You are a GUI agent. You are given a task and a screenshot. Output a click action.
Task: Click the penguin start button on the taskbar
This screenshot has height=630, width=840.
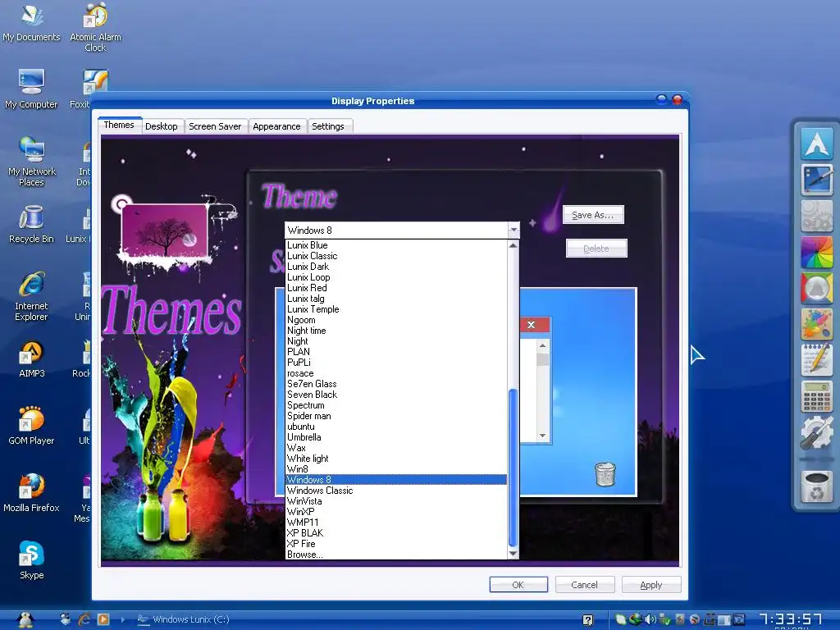click(25, 620)
